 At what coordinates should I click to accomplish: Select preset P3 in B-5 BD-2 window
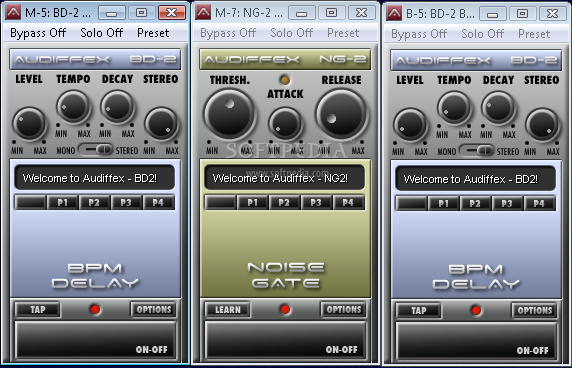(x=507, y=204)
